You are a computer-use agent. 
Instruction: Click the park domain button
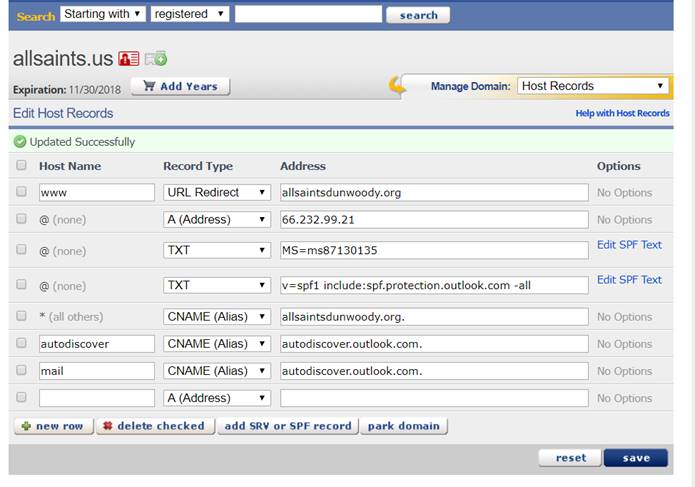(403, 426)
